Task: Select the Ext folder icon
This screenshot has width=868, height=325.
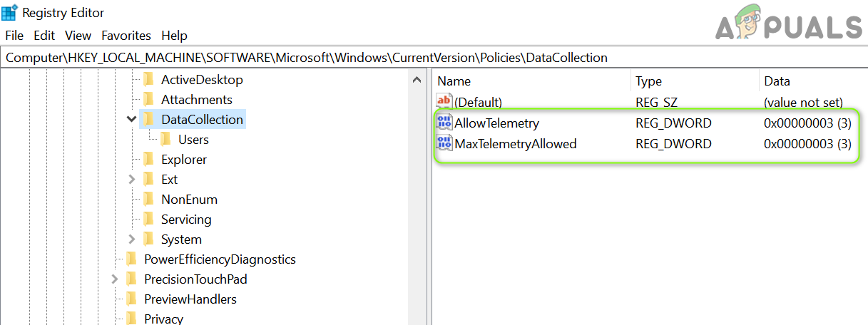Action: (x=148, y=179)
